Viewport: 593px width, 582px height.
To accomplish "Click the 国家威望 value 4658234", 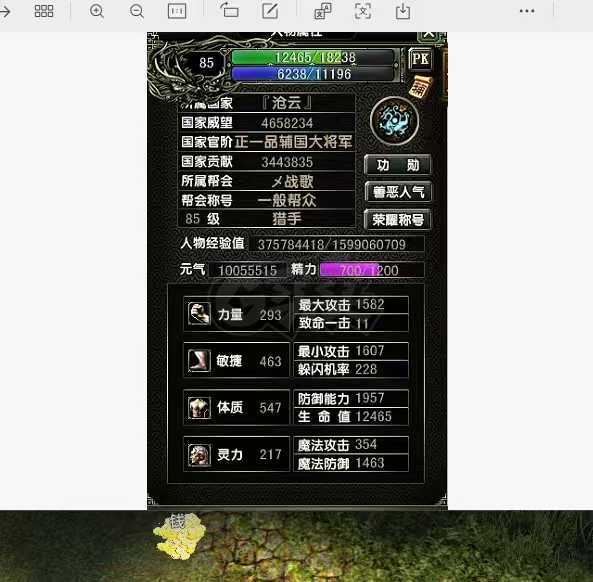I will [x=287, y=123].
